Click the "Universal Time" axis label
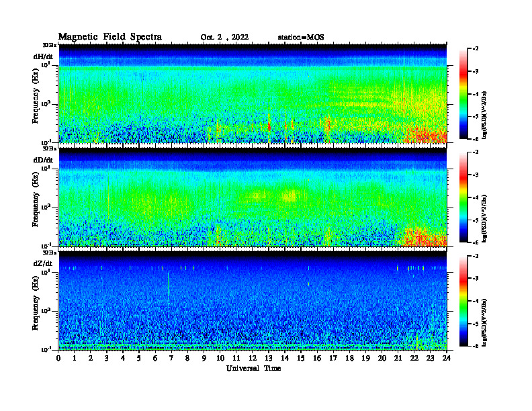532x411 pixels. (254, 368)
